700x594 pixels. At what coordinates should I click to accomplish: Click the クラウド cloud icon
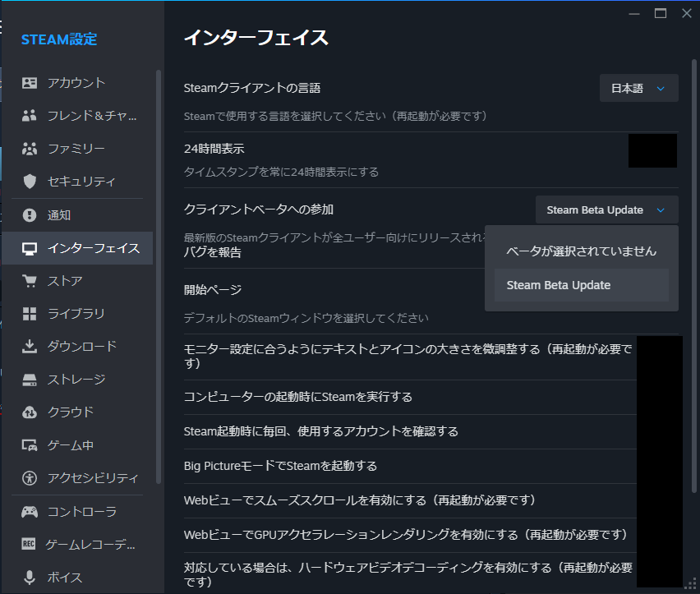point(30,412)
